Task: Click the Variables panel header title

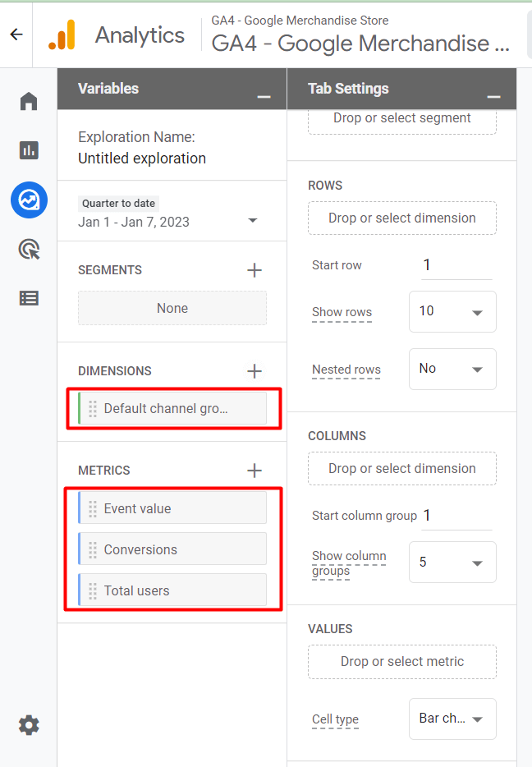Action: (108, 89)
